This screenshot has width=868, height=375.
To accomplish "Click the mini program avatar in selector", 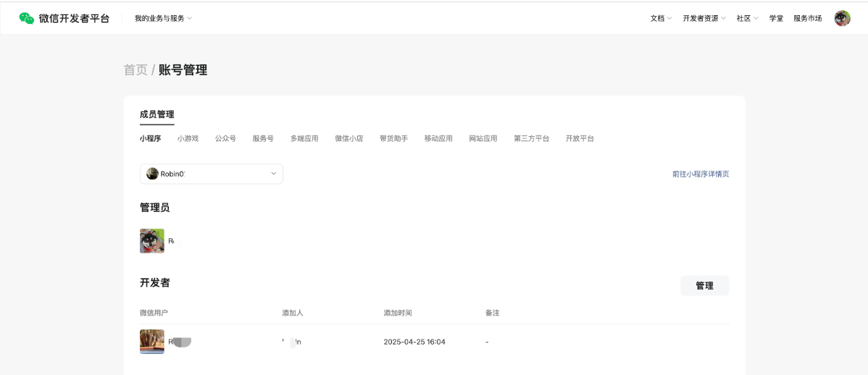I will (x=152, y=174).
